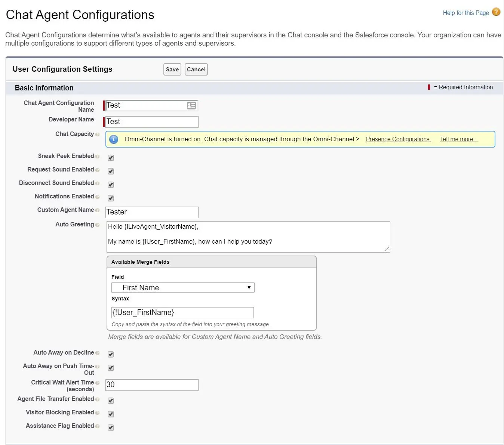Open the Help for this Page link

(x=466, y=13)
